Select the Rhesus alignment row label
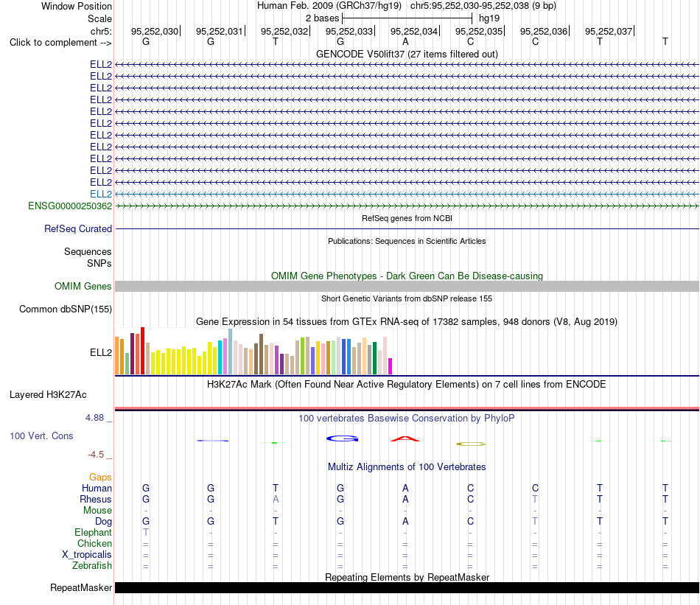Viewport: 700px width, 605px height. click(96, 499)
